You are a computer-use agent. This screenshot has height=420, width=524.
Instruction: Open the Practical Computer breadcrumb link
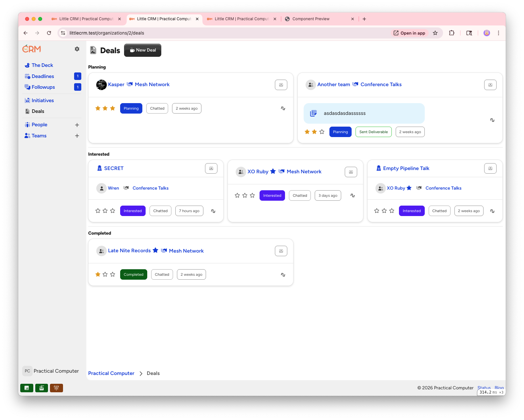pyautogui.click(x=111, y=373)
